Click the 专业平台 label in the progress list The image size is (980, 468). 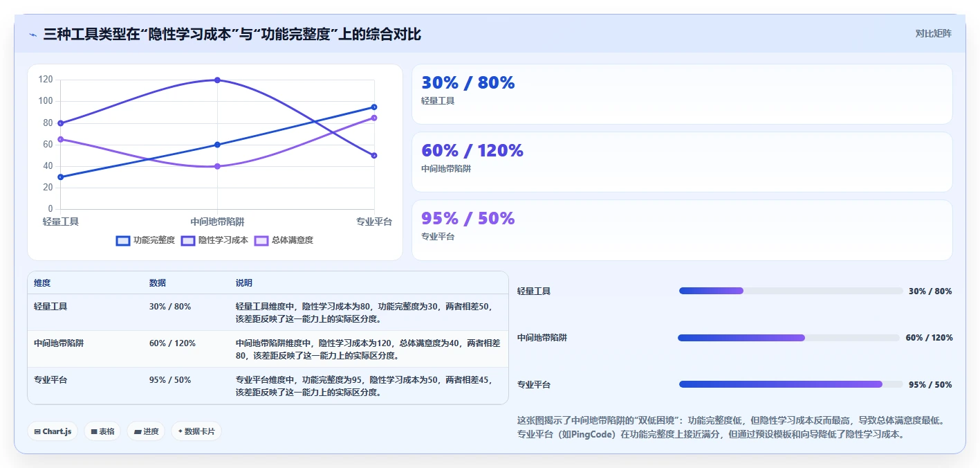534,385
